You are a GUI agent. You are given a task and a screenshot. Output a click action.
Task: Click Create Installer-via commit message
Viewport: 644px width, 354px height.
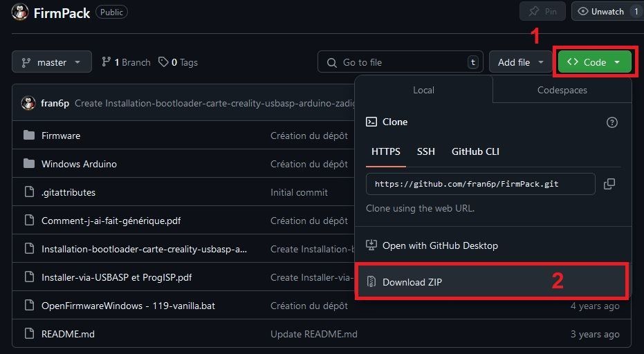click(313, 277)
